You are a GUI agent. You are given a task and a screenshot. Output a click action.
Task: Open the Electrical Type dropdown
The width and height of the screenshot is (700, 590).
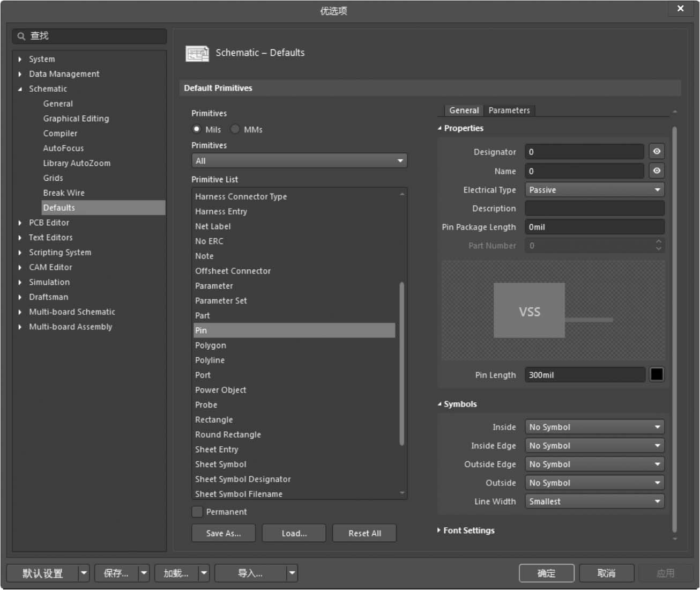pyautogui.click(x=594, y=190)
